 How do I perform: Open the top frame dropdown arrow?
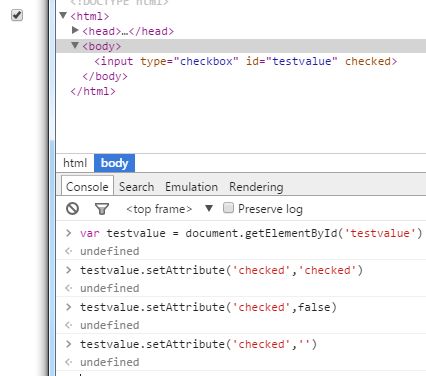click(209, 209)
